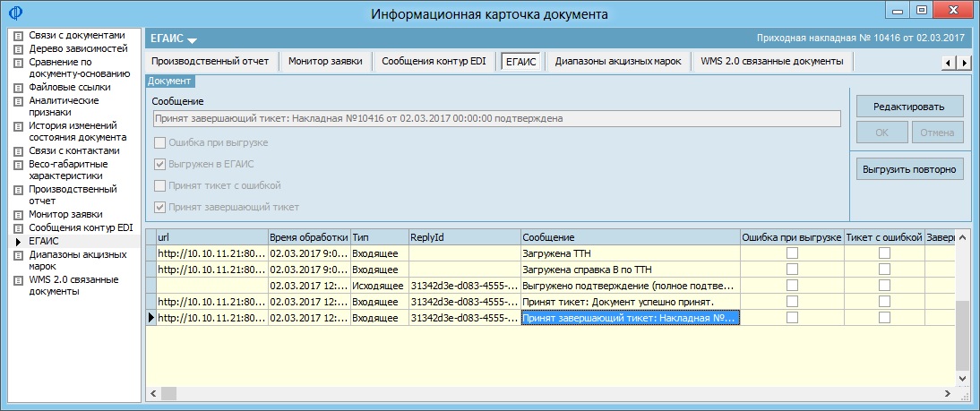Open the ЕГАИС header dropdown arrow

[191, 40]
